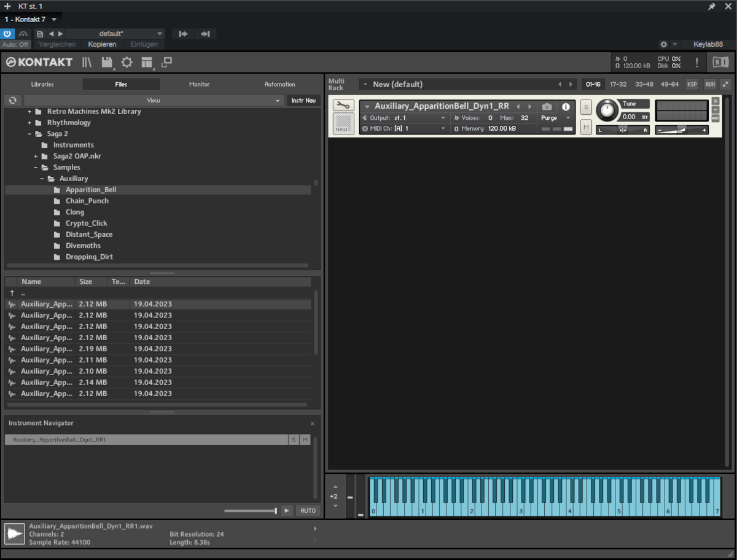Click the sidechain icon beside power button

[x=23, y=34]
